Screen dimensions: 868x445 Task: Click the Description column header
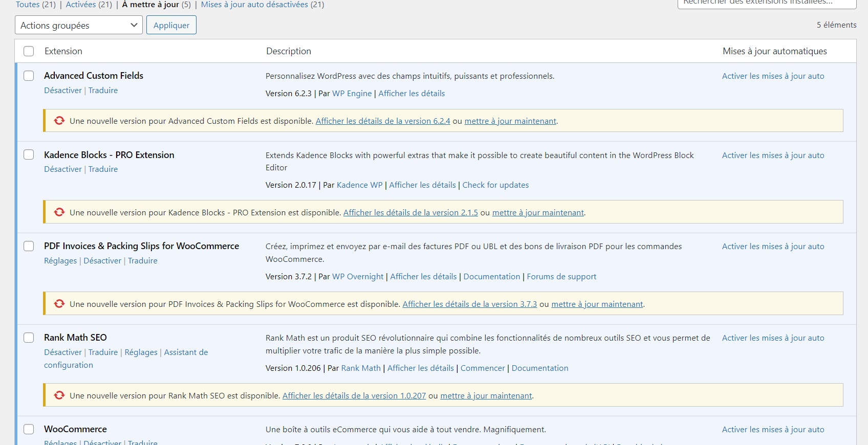(289, 51)
